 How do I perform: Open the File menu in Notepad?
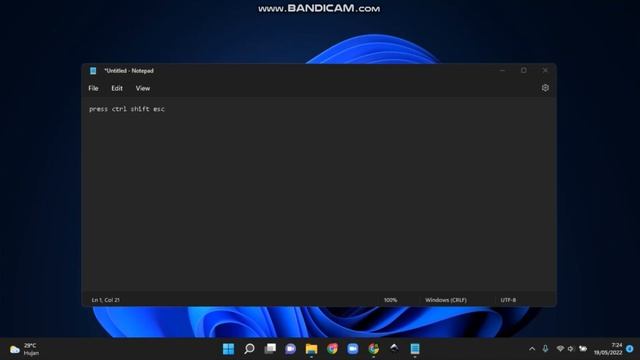click(93, 88)
